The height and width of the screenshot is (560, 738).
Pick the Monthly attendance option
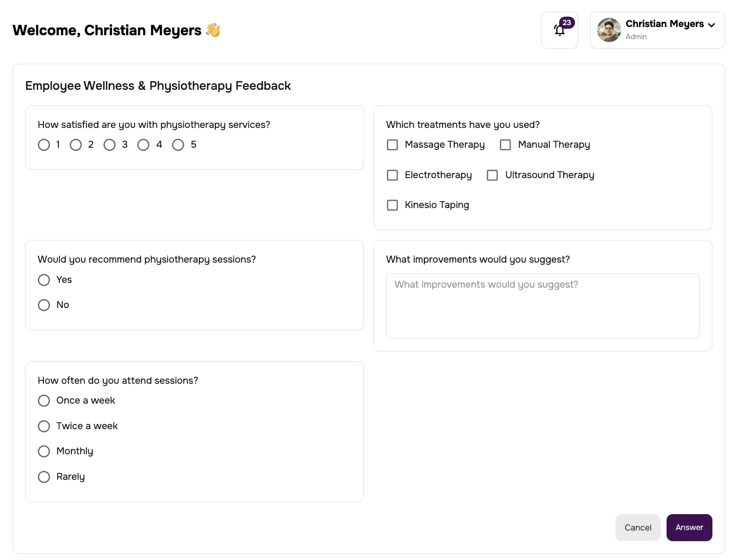[x=44, y=451]
